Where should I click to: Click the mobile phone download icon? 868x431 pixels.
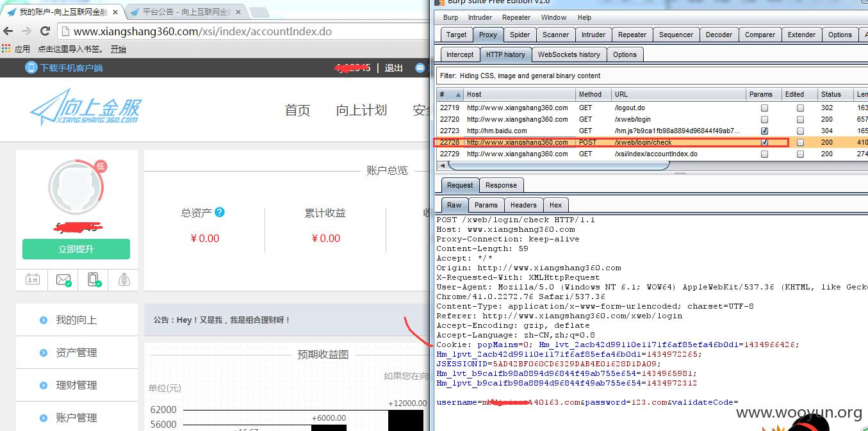pyautogui.click(x=31, y=67)
